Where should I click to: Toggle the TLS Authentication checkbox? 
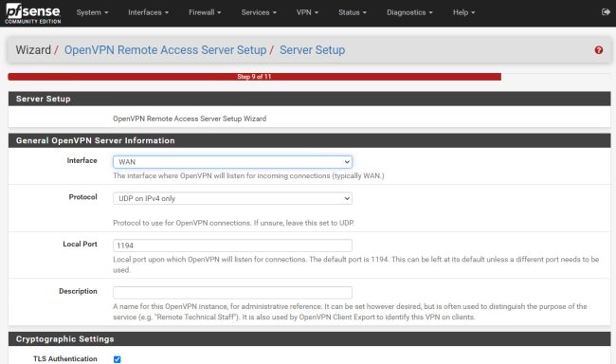(x=118, y=359)
